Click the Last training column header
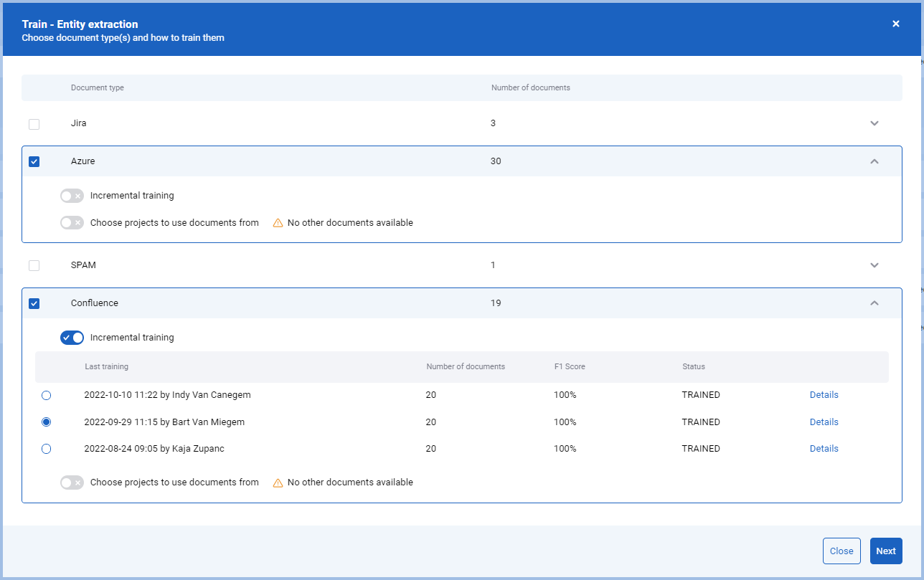This screenshot has width=924, height=580. click(107, 367)
